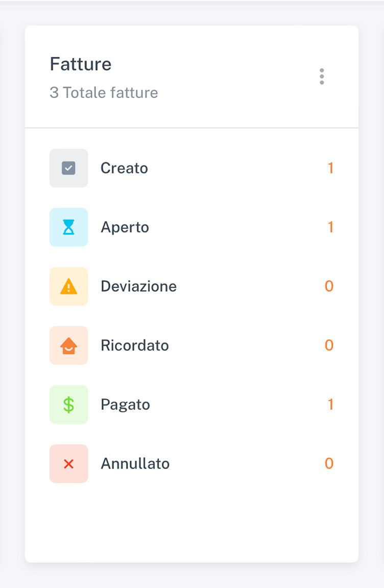
Task: Click the Creato checkmark icon
Action: point(68,168)
